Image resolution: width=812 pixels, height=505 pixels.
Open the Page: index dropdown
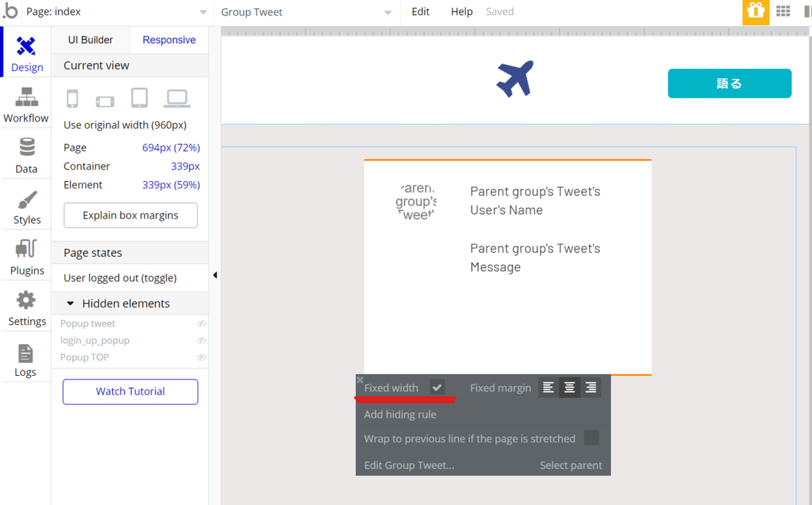click(x=116, y=12)
